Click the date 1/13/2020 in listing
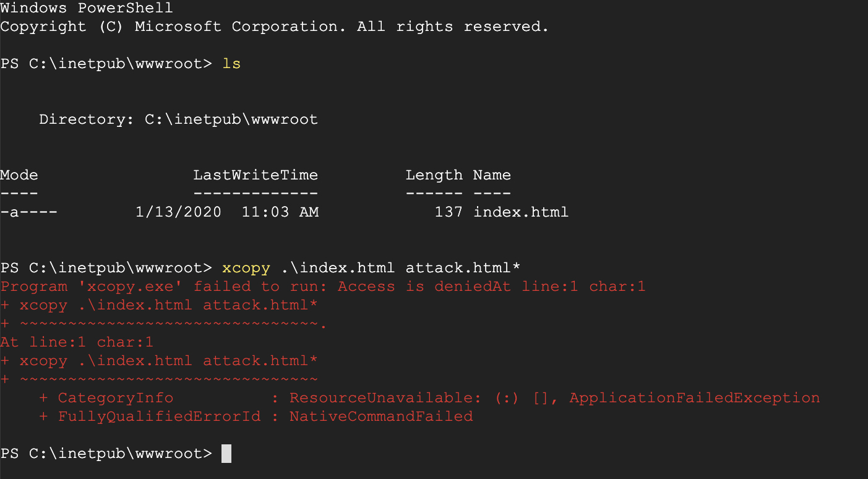The width and height of the screenshot is (868, 479). [178, 212]
